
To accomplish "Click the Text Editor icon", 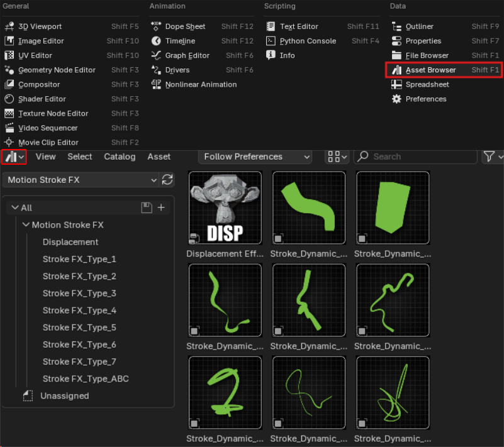I will (x=271, y=26).
